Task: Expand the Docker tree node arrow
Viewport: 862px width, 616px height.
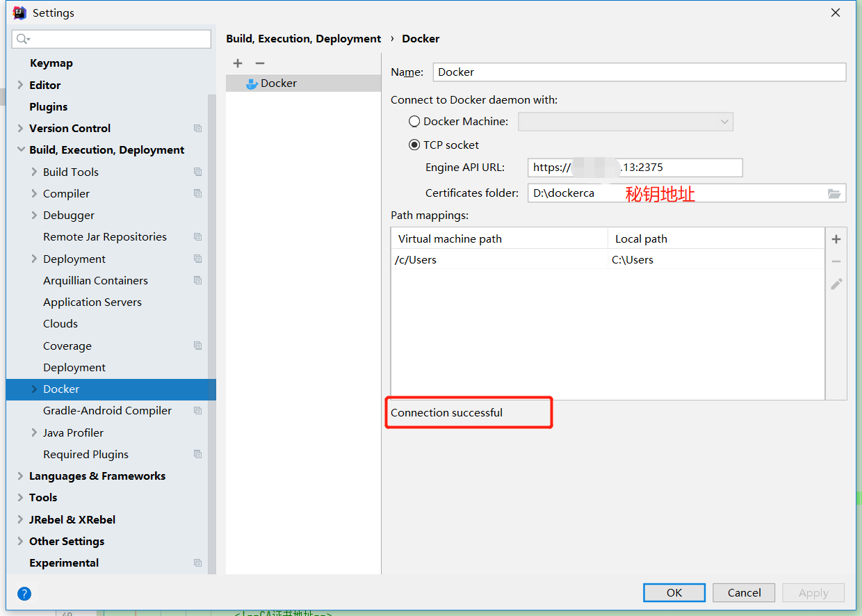Action: [34, 389]
